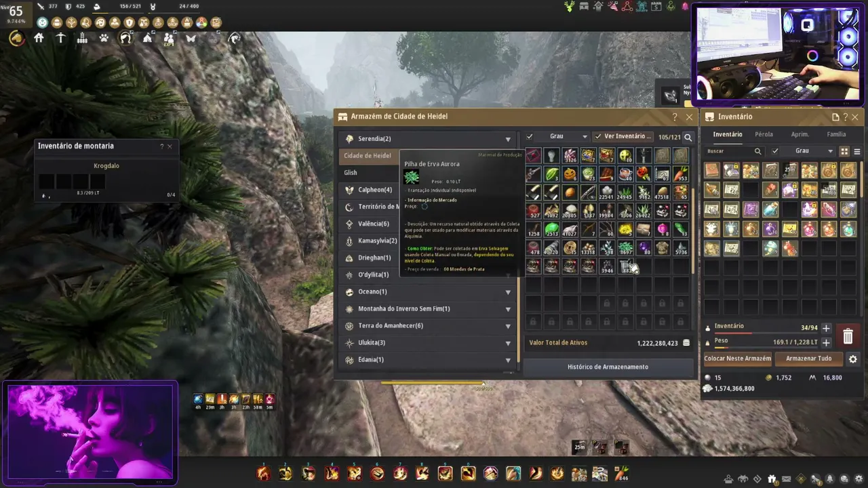
Task: Click the butterfly icon in the HUD
Action: pos(191,39)
